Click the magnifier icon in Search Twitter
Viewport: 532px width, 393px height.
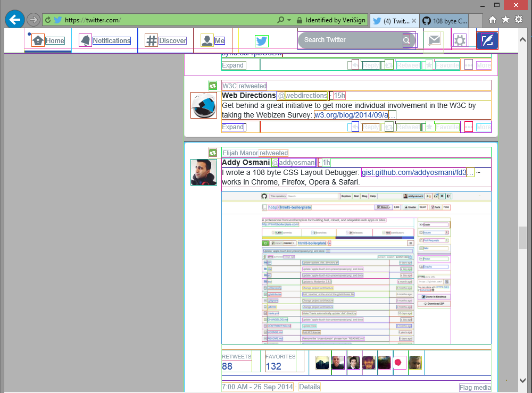pos(406,40)
